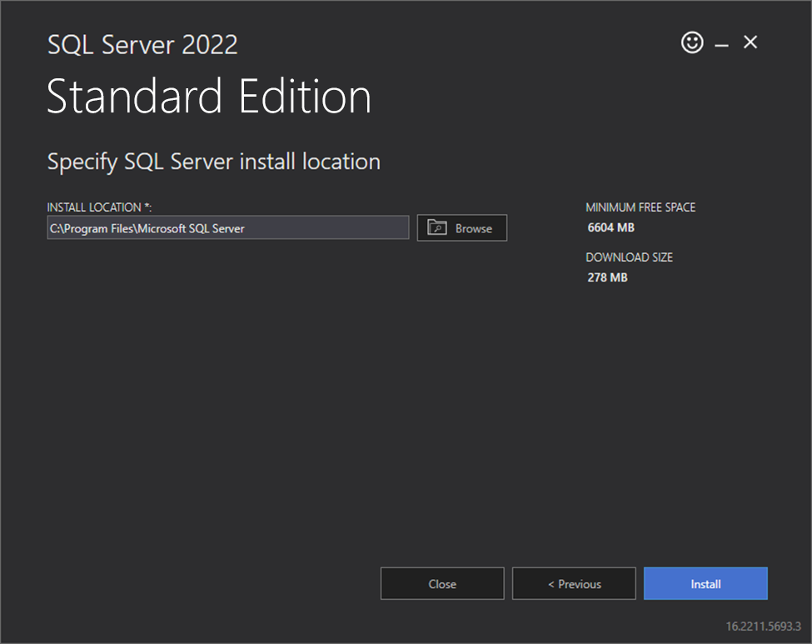Image resolution: width=812 pixels, height=644 pixels.
Task: Click the Standard Edition heading
Action: pyautogui.click(x=209, y=97)
